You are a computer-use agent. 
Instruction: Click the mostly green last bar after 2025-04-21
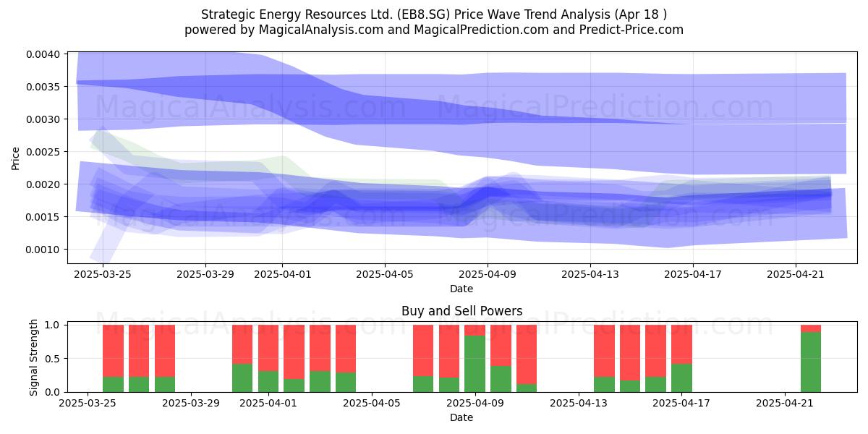[x=811, y=362]
